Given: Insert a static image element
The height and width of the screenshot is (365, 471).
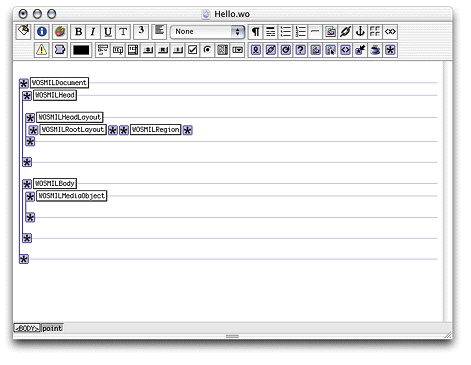Looking at the screenshot, I should (330, 32).
